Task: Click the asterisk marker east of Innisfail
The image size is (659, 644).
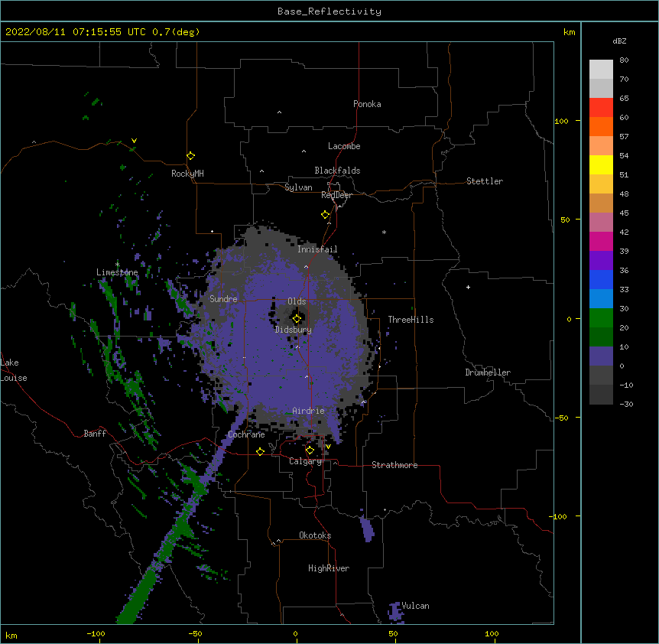Action: [384, 232]
